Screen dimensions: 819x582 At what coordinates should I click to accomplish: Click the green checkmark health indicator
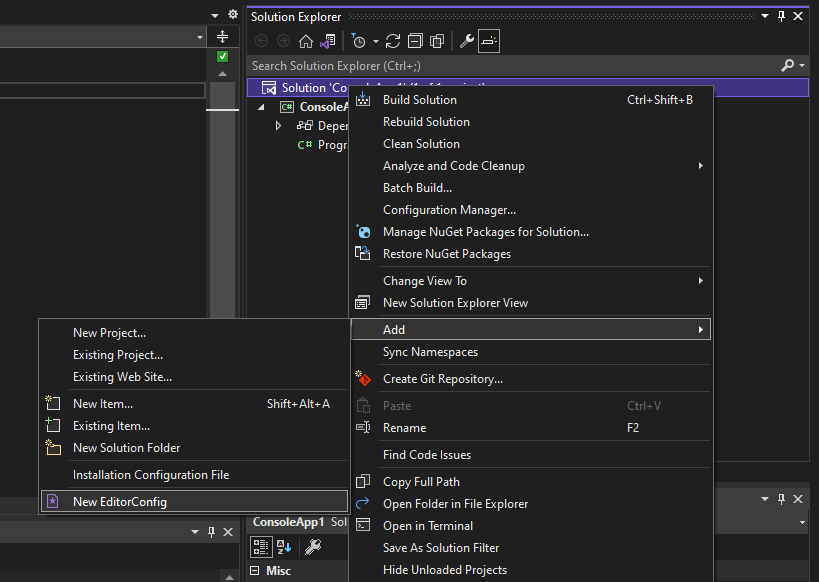[223, 57]
